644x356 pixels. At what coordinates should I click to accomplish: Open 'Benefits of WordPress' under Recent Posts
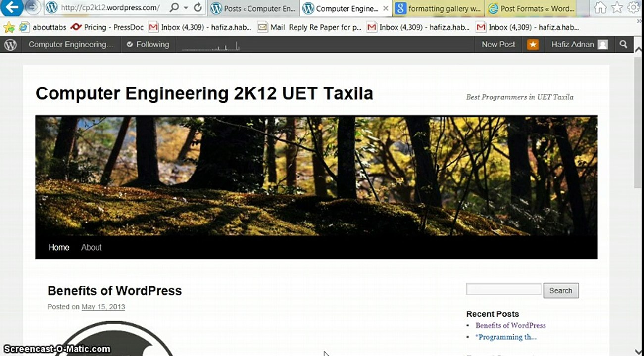[510, 325]
